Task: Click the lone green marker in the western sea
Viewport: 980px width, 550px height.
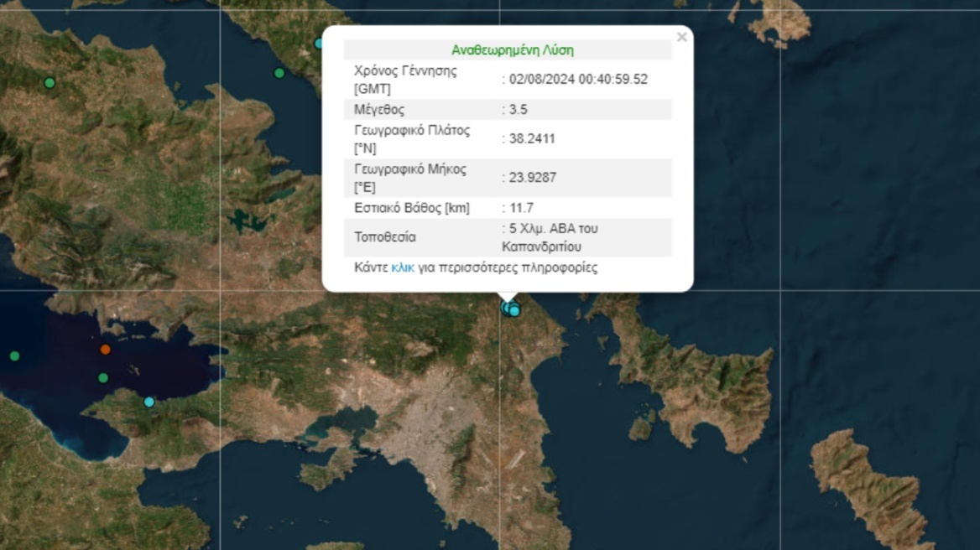Action: coord(13,356)
